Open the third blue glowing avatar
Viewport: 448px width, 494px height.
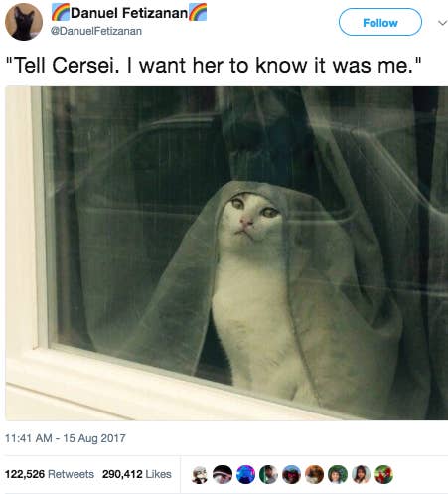pos(245,474)
